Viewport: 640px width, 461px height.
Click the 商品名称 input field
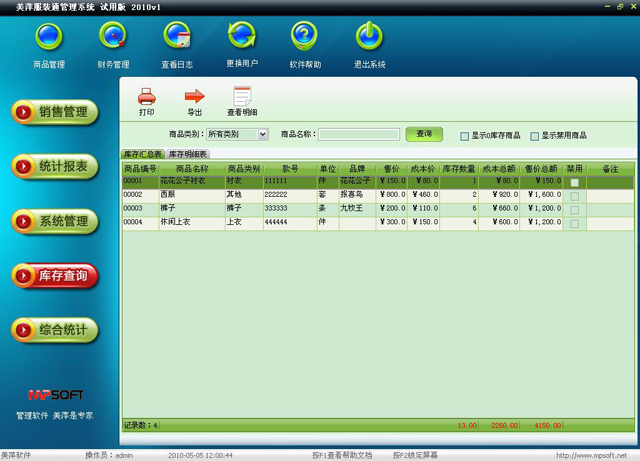(x=359, y=134)
